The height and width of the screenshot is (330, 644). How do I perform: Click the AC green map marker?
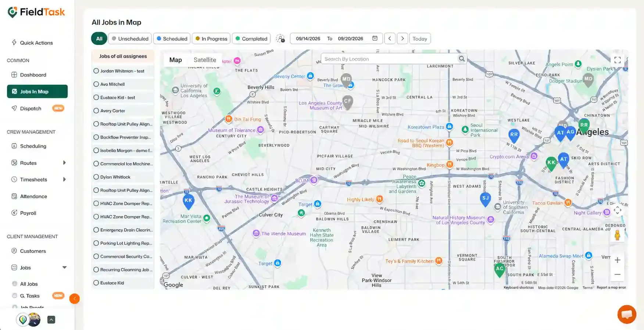point(499,270)
